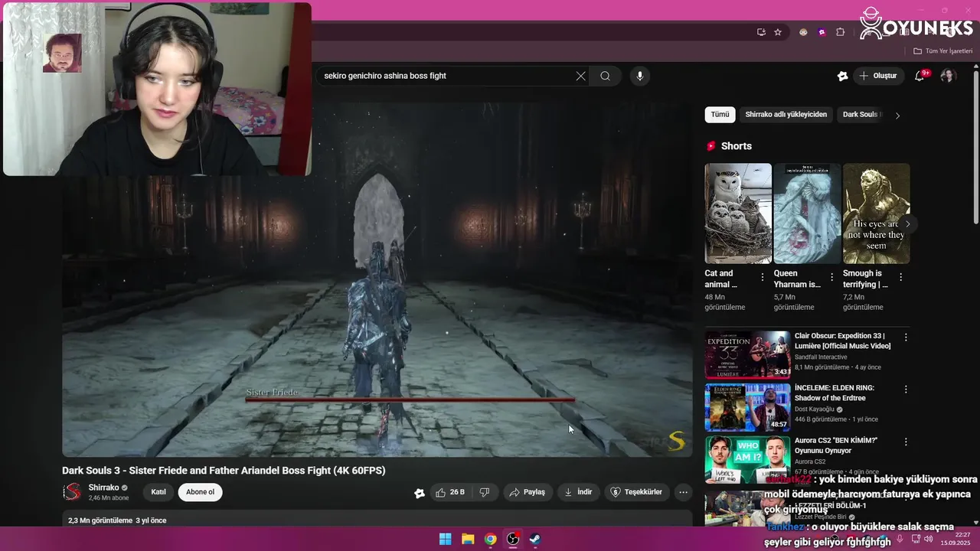
Task: Click the sparkle icon beside like button
Action: click(420, 493)
